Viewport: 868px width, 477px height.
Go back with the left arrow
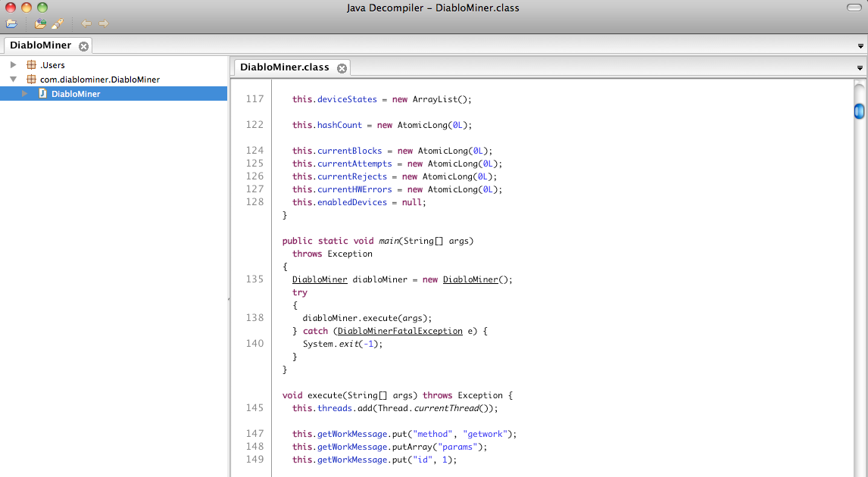tap(86, 23)
